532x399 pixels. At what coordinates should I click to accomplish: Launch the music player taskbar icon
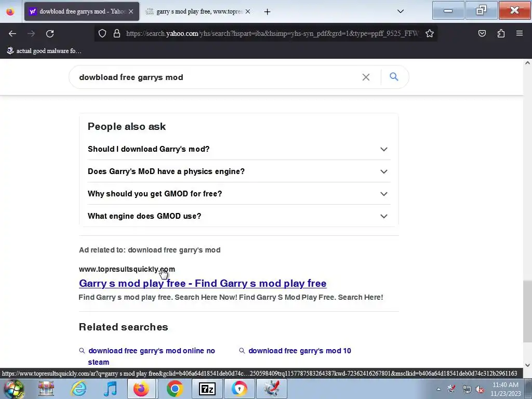110,389
